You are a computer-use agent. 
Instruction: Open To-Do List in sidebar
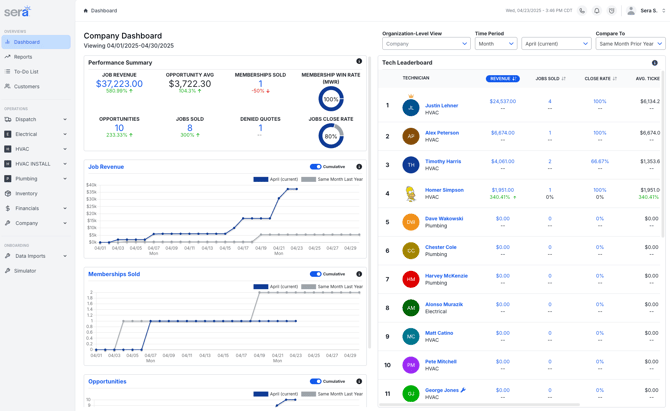pyautogui.click(x=36, y=72)
